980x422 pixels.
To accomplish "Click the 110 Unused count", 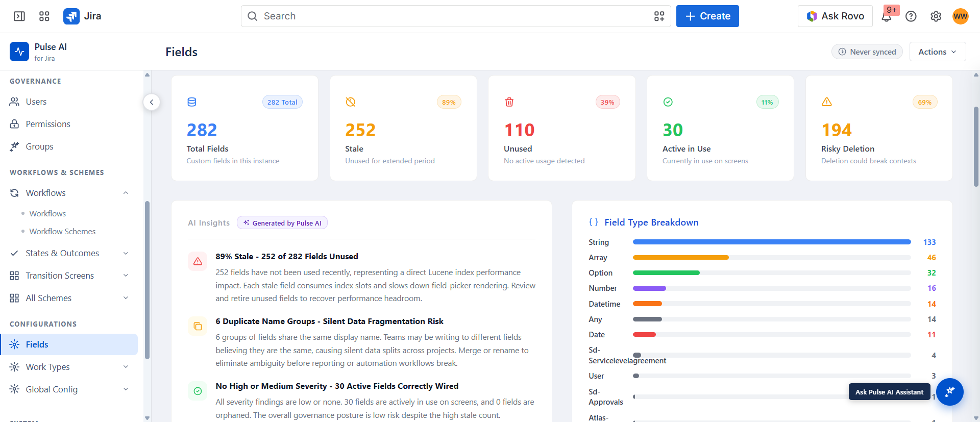I will point(519,130).
